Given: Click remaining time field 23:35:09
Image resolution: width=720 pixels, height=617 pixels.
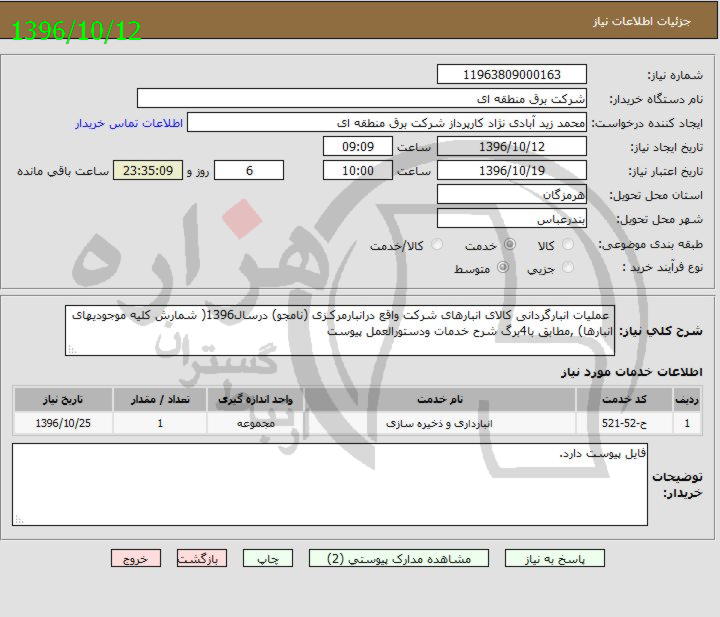Looking at the screenshot, I should [x=148, y=170].
